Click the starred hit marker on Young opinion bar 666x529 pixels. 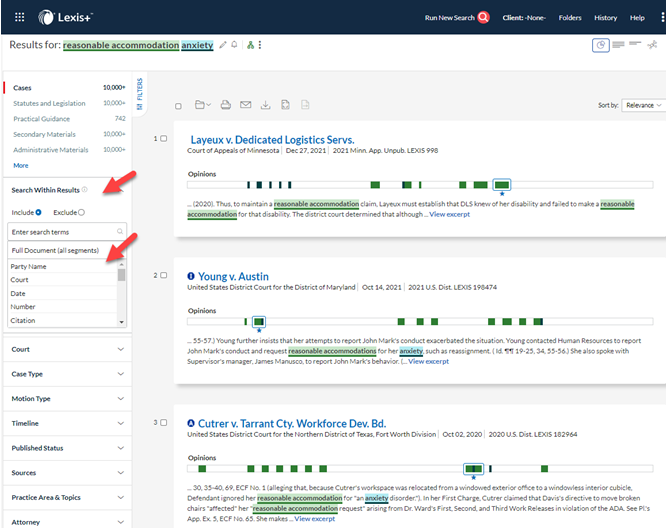259,322
